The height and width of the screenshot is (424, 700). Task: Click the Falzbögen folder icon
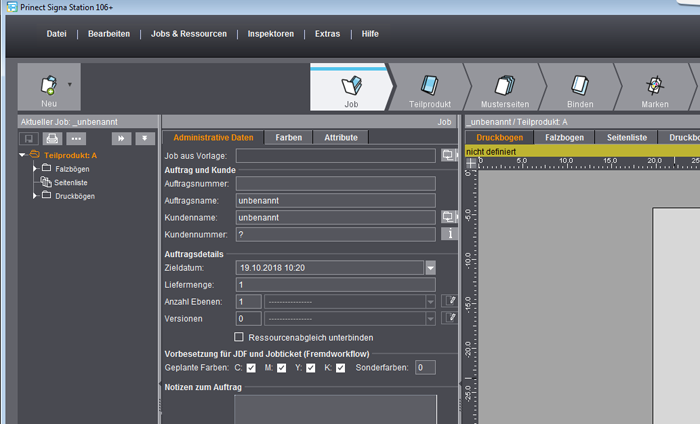point(46,168)
